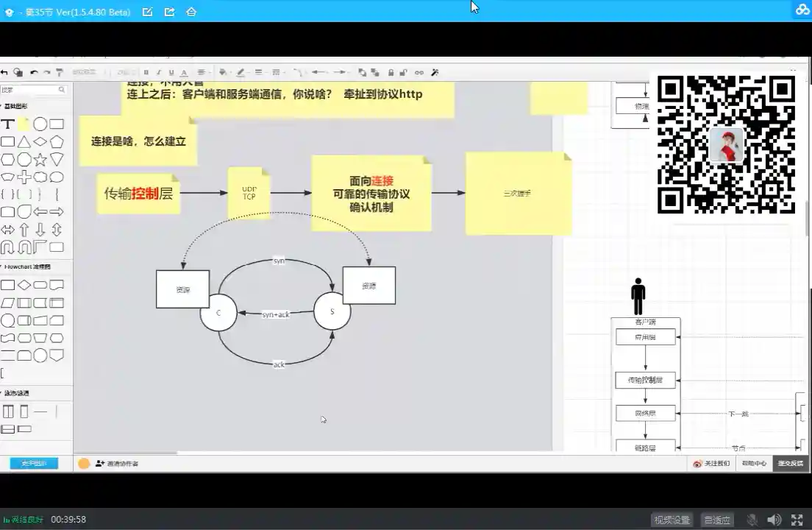The image size is (812, 530).
Task: Click the magic wand beautify icon
Action: (435, 73)
